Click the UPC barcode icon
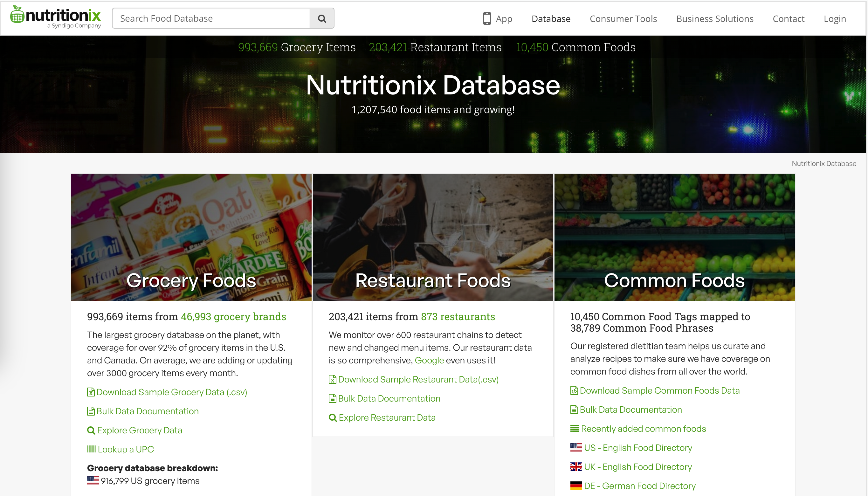Viewport: 868px width, 496px height. (91, 449)
